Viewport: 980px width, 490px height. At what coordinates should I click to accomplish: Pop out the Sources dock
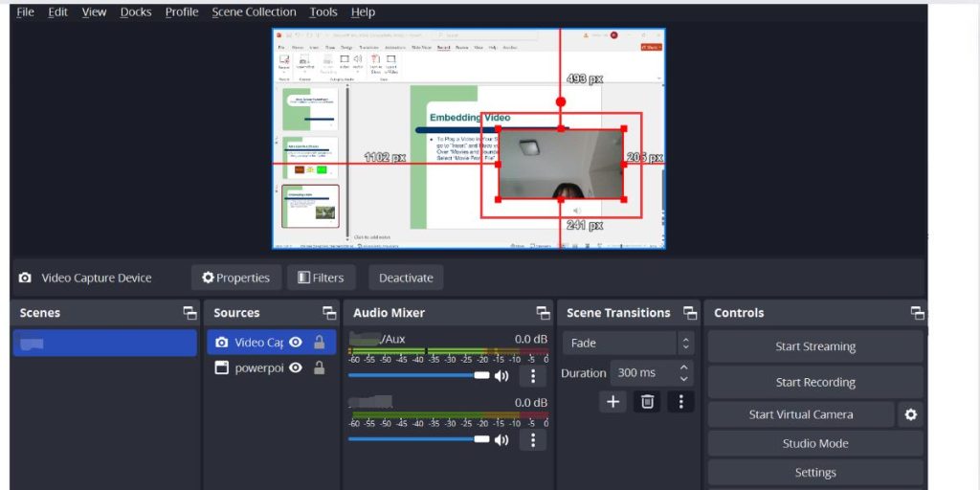pyautogui.click(x=329, y=313)
